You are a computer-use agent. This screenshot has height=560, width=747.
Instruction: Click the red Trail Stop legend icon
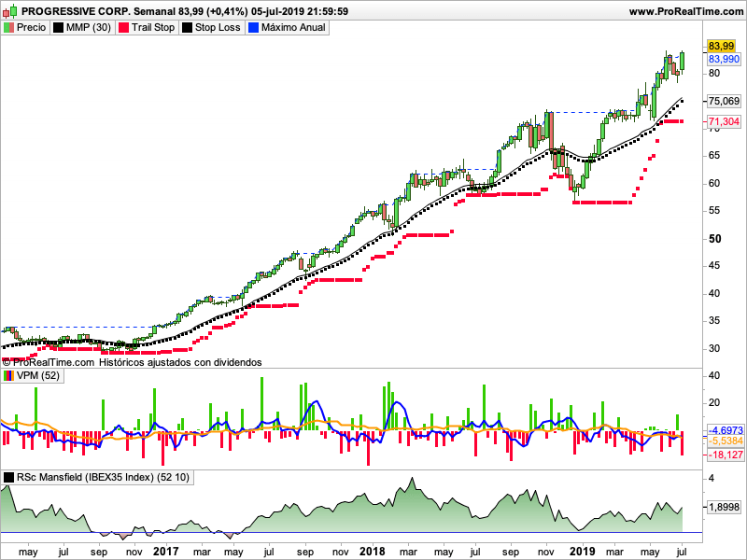pyautogui.click(x=123, y=28)
